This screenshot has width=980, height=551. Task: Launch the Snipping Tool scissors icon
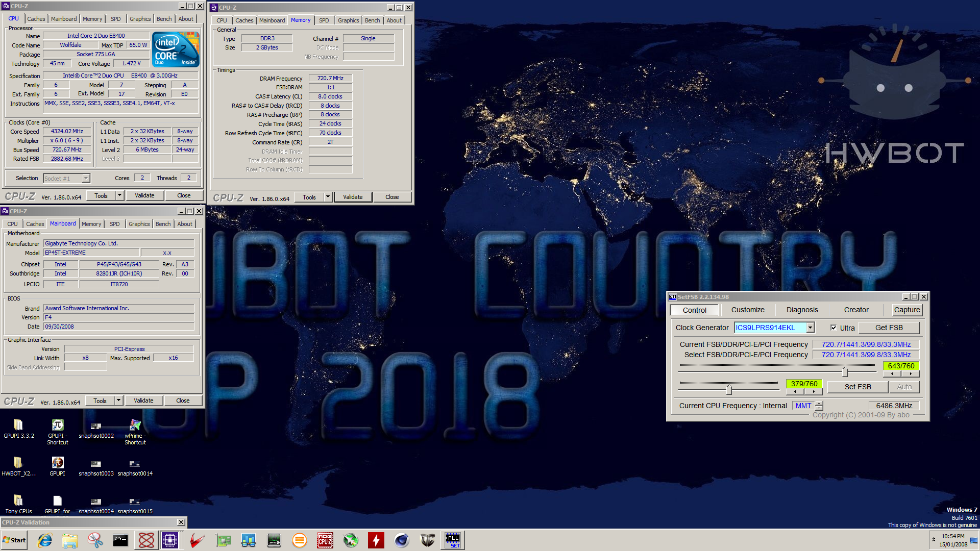95,540
